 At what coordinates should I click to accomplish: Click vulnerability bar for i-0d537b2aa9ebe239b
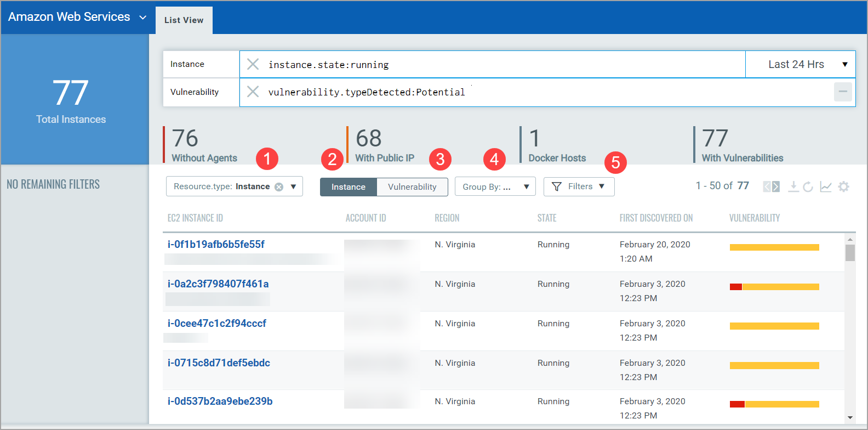coord(774,404)
